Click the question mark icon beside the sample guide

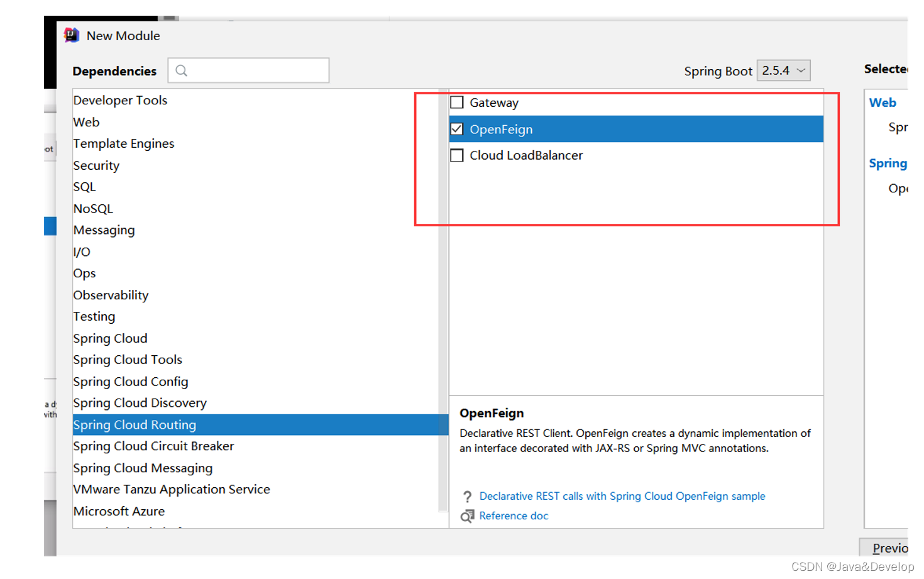coord(467,497)
